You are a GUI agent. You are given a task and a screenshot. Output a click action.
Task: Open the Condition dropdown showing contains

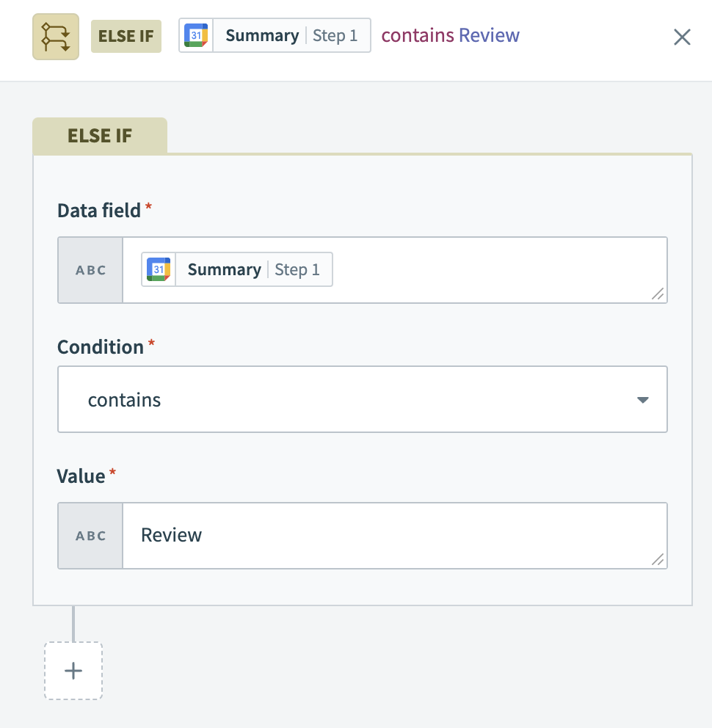[x=363, y=399]
